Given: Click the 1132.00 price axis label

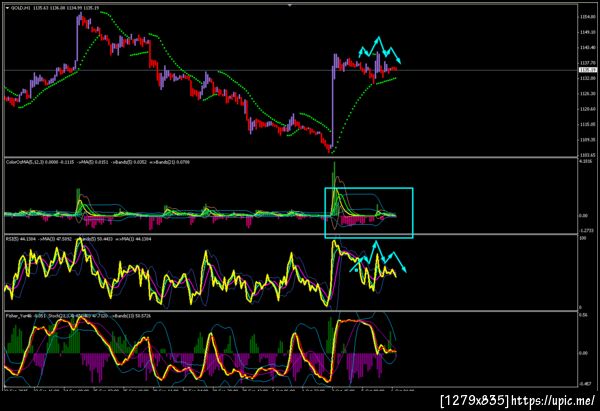Looking at the screenshot, I should click(x=587, y=78).
